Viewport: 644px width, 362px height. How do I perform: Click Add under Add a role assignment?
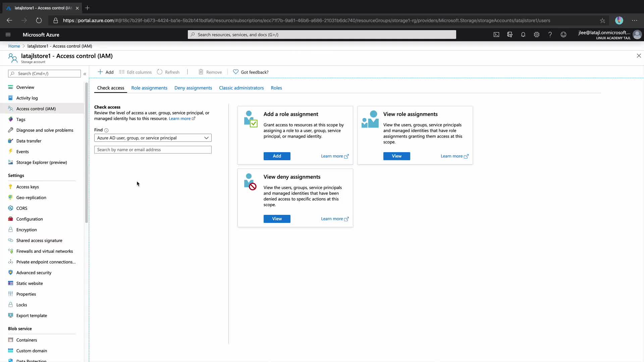click(277, 156)
